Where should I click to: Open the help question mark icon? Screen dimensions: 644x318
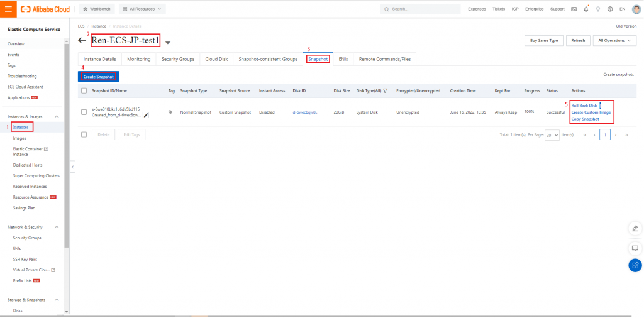pos(610,9)
